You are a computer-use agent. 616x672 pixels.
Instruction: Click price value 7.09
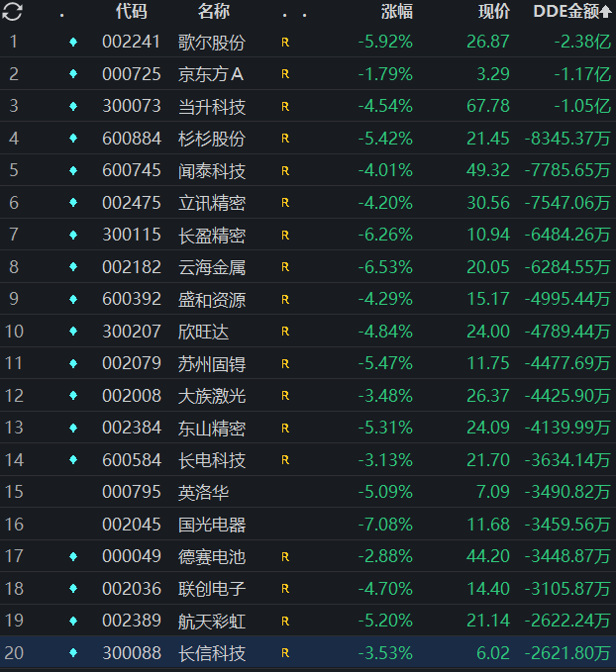(x=493, y=492)
